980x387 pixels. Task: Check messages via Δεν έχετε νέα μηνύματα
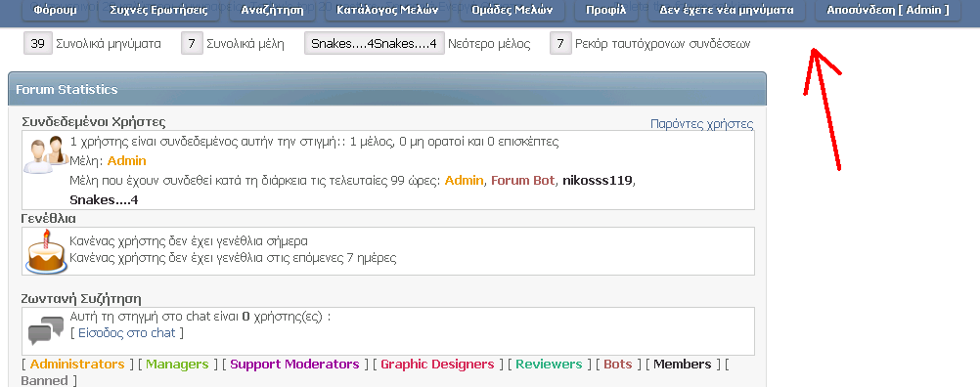[x=727, y=10]
